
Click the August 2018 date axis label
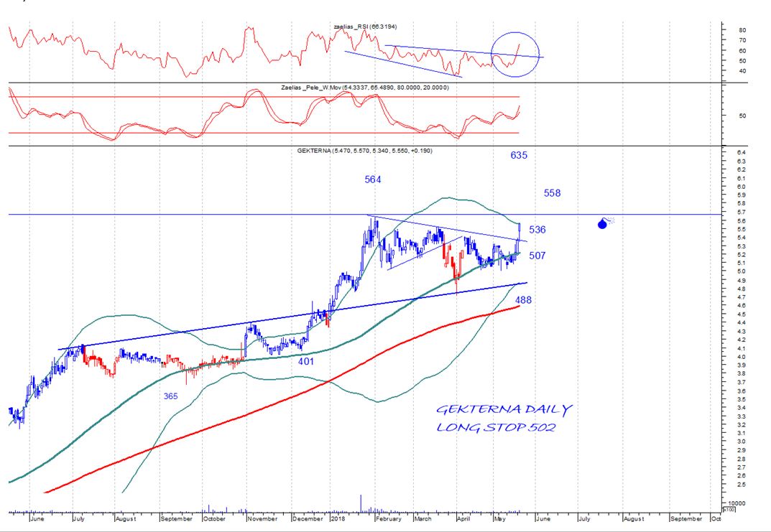pos(632,518)
